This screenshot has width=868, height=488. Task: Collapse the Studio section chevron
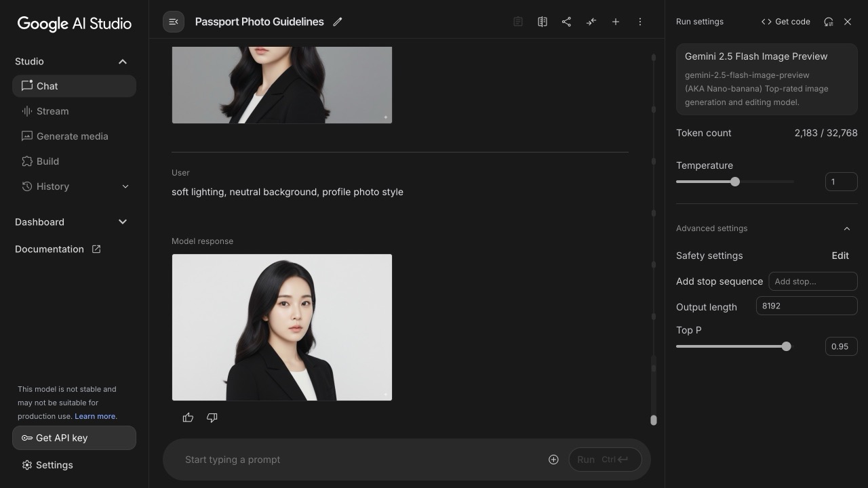click(123, 62)
